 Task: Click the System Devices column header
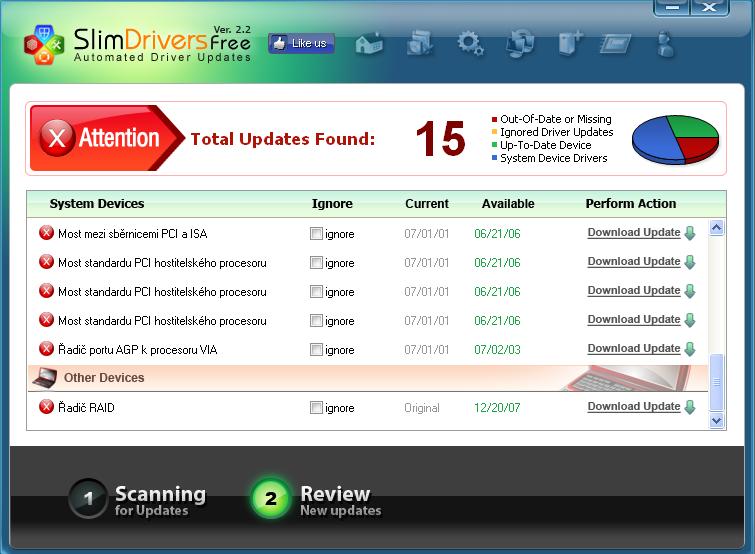click(x=97, y=204)
